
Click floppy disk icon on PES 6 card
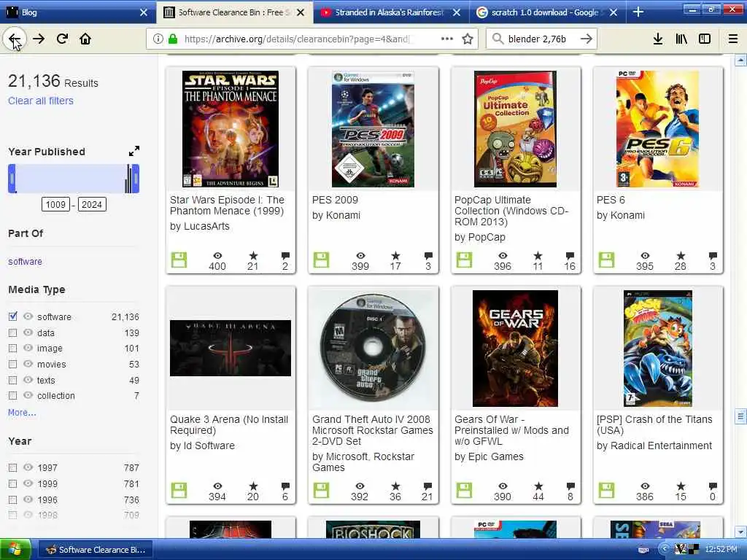point(606,260)
